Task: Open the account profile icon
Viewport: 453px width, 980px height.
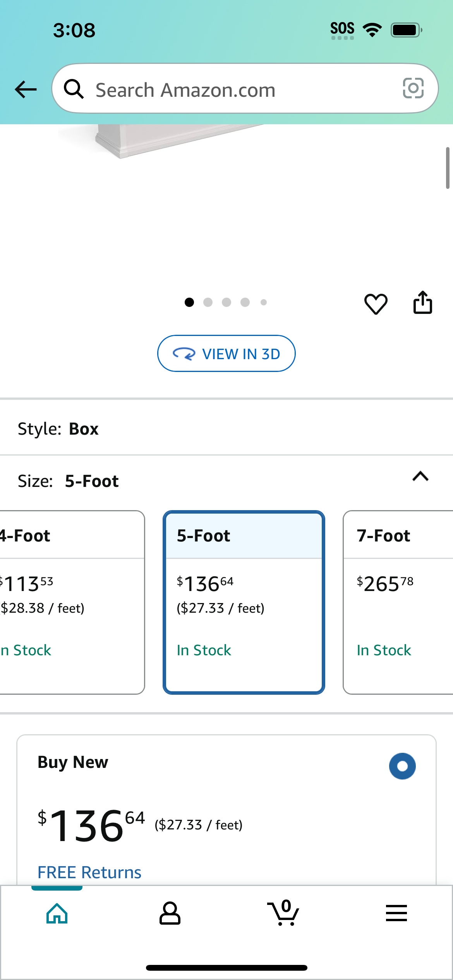Action: pos(170,913)
